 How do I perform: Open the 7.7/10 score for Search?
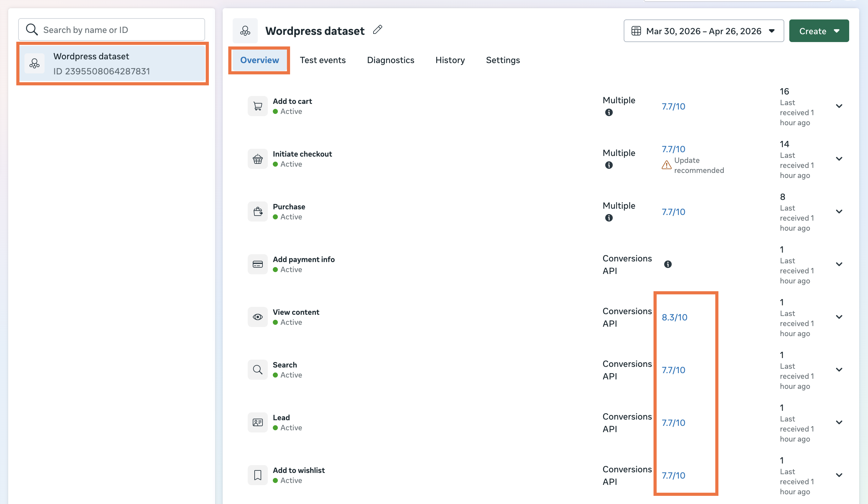(x=673, y=370)
